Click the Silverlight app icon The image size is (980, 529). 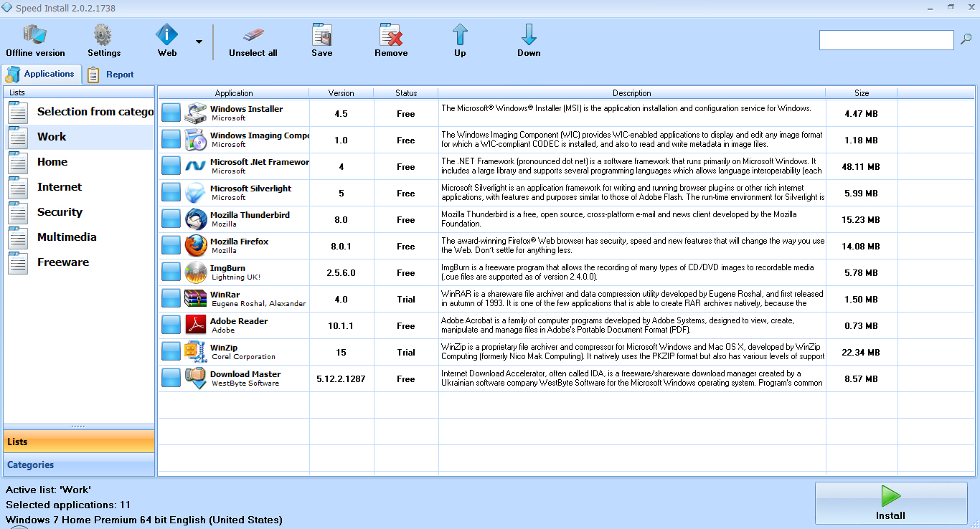(x=196, y=193)
